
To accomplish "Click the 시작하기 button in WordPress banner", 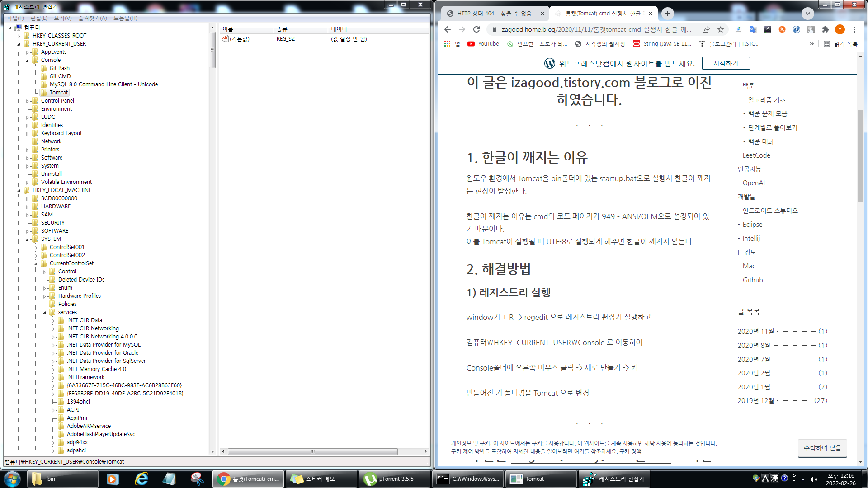I will pos(726,63).
